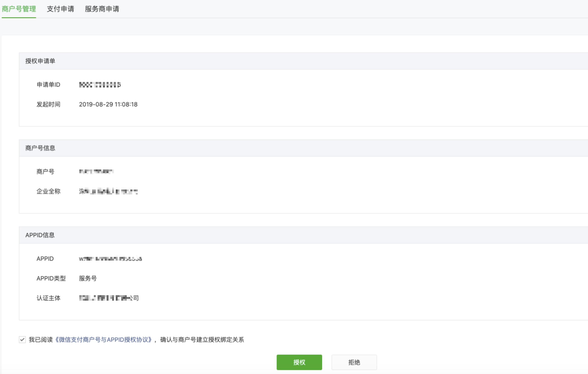Screen dimensions: 588x374
Task: Select the 发起时间 timestamp text
Action: click(x=108, y=104)
